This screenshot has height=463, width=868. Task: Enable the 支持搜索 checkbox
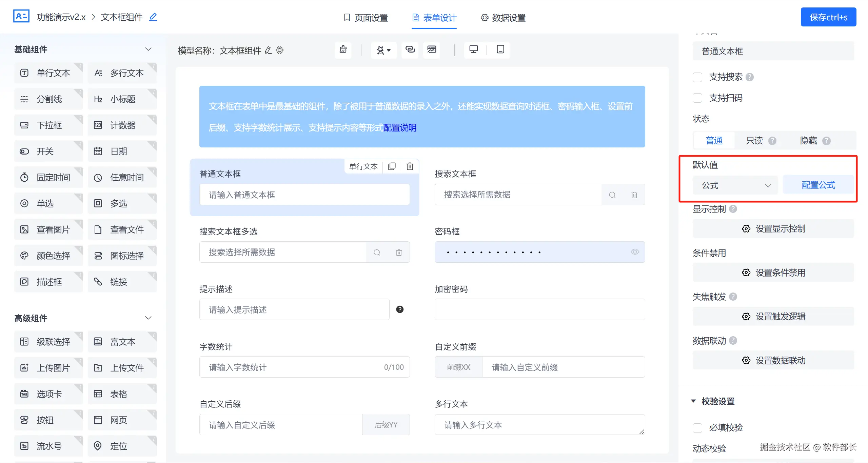[697, 77]
